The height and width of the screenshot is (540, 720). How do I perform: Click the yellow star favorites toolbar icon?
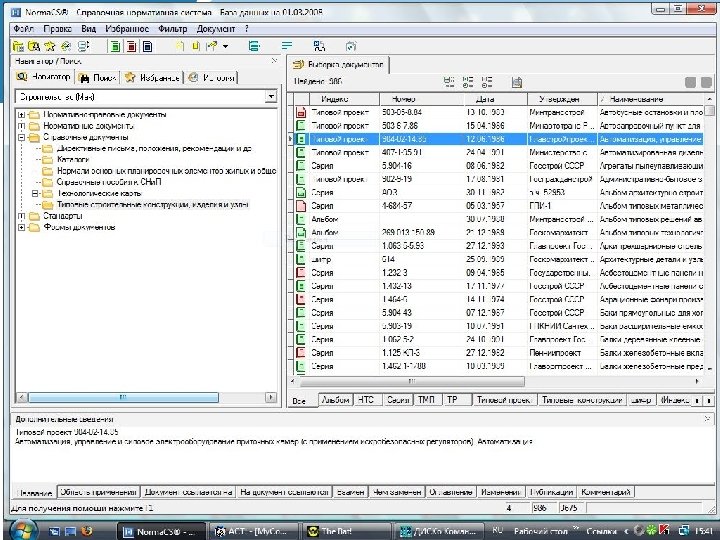point(49,46)
